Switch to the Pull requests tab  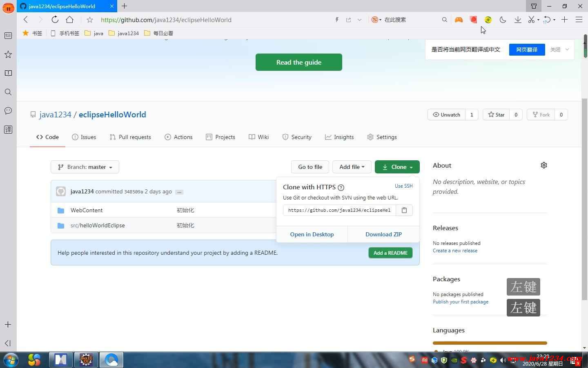[130, 137]
